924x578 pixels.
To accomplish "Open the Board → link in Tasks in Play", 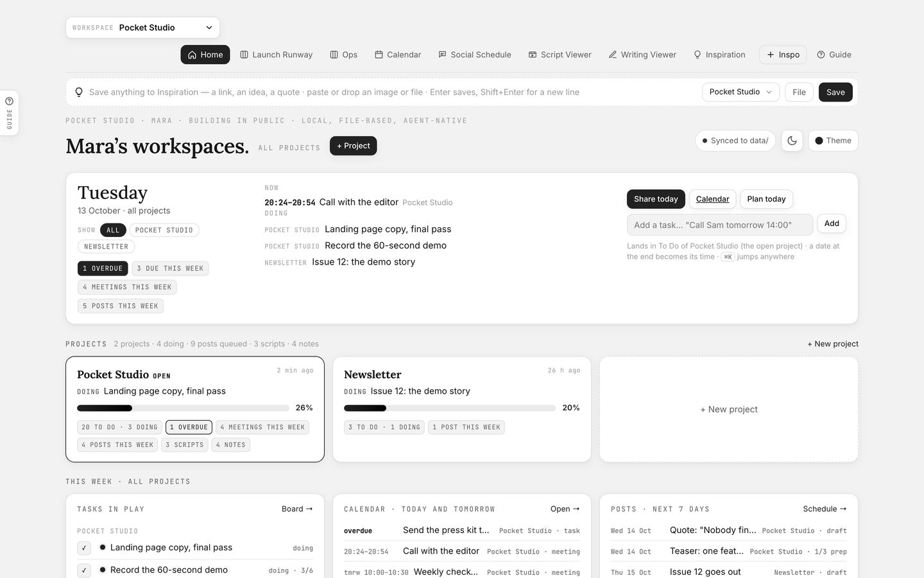I will pos(297,509).
